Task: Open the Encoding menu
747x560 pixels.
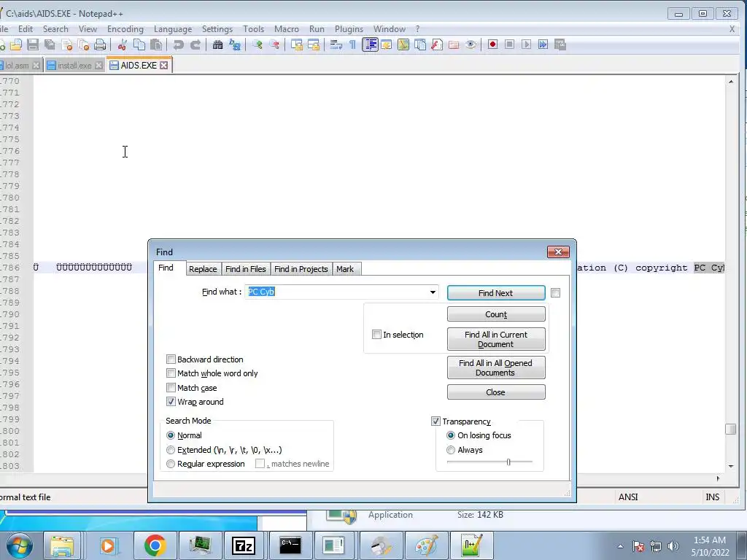Action: pyautogui.click(x=125, y=29)
